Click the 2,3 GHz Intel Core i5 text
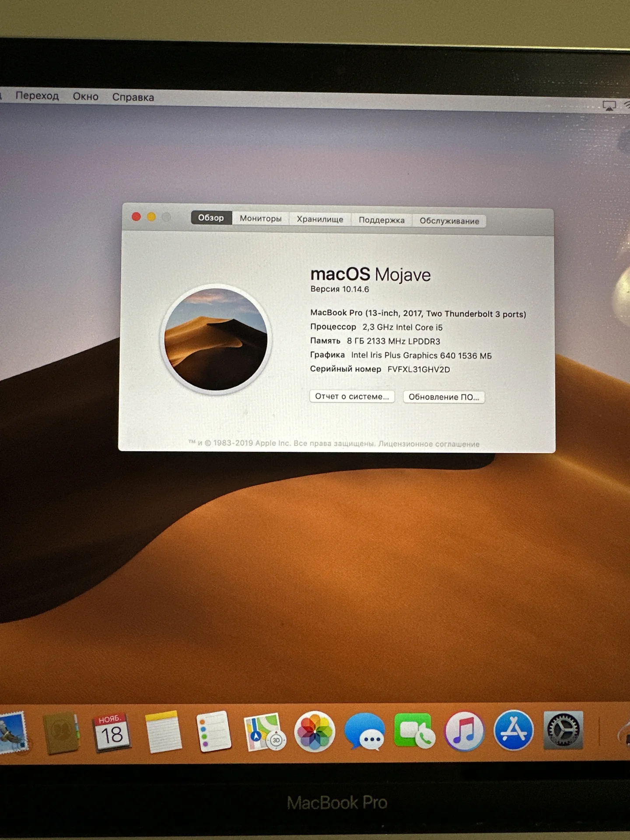 pyautogui.click(x=402, y=327)
